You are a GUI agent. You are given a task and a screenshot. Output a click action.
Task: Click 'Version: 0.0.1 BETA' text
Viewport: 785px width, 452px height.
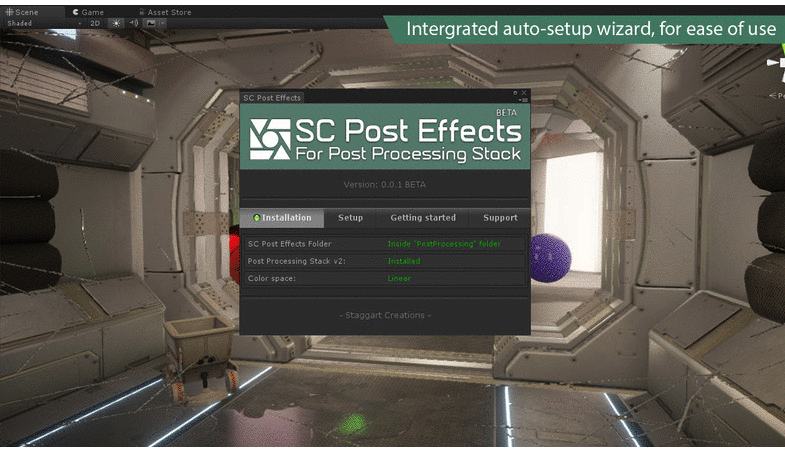(384, 185)
